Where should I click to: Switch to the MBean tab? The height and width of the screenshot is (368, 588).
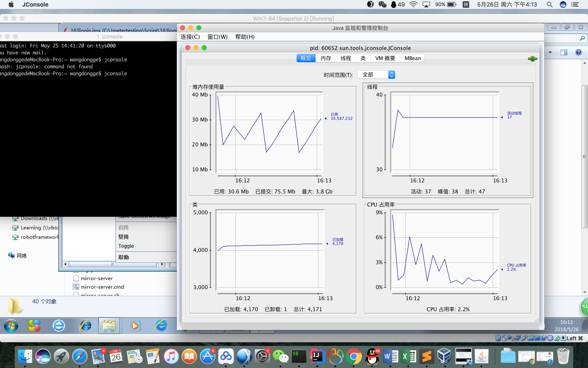pyautogui.click(x=412, y=58)
